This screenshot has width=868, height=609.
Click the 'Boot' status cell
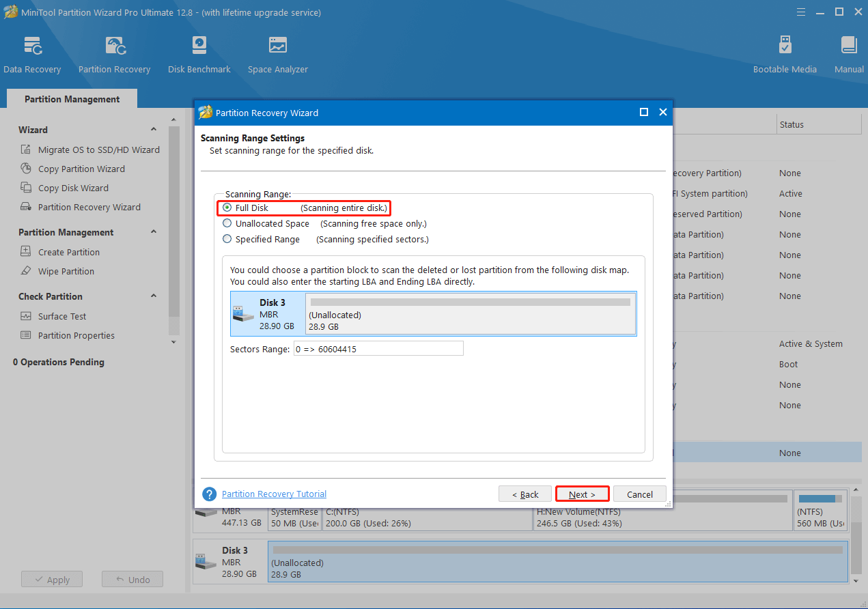click(x=789, y=364)
